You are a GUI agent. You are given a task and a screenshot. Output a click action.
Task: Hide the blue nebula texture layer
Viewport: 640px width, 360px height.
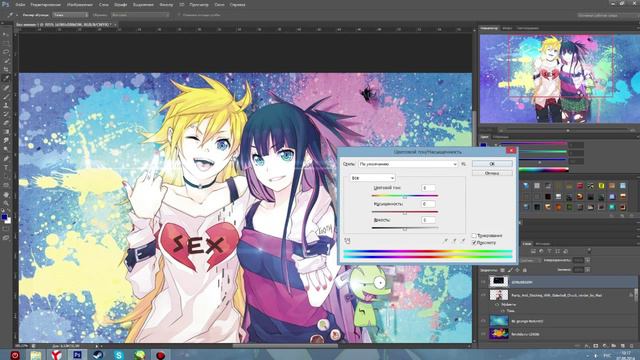pos(484,321)
